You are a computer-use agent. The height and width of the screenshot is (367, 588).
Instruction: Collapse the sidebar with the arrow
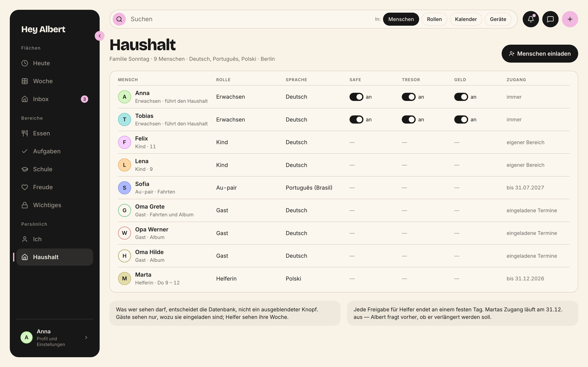pos(100,36)
